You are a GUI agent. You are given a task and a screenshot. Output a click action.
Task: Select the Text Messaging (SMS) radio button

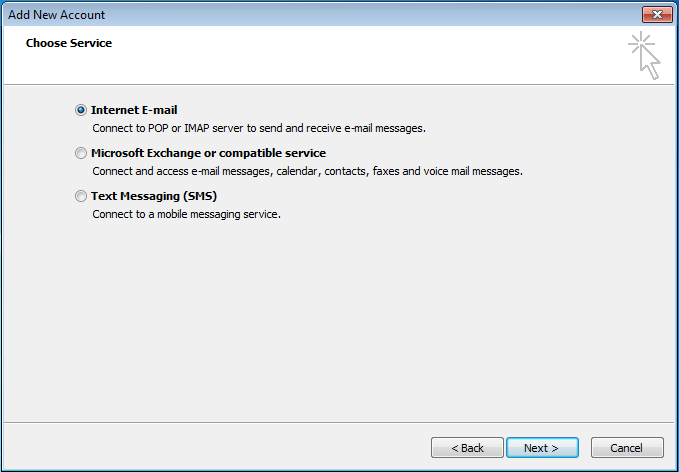(81, 196)
